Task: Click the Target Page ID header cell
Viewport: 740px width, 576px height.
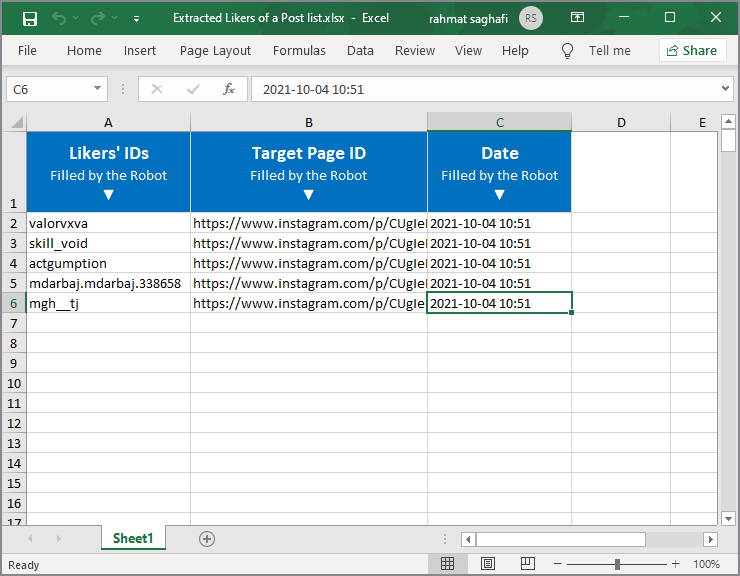Action: pyautogui.click(x=309, y=172)
